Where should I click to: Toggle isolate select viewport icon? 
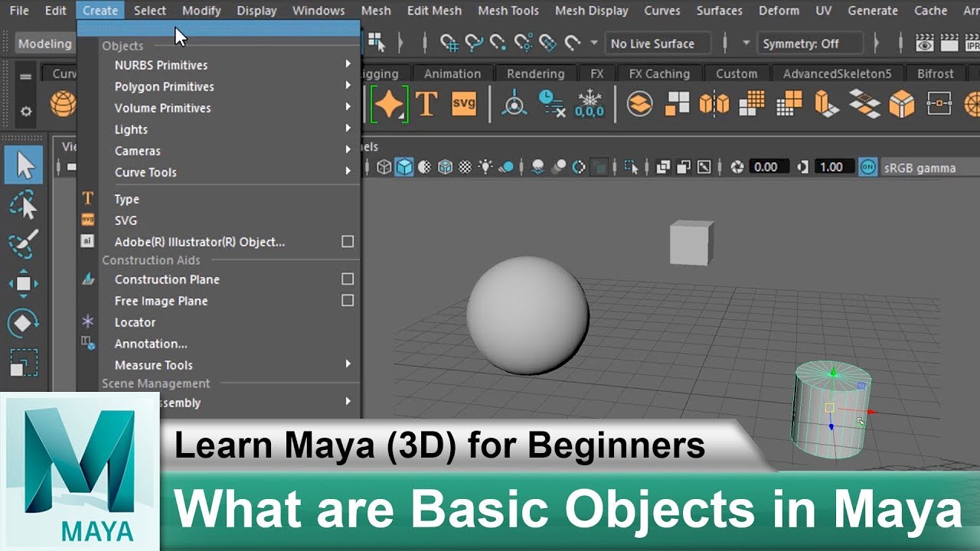pos(631,167)
